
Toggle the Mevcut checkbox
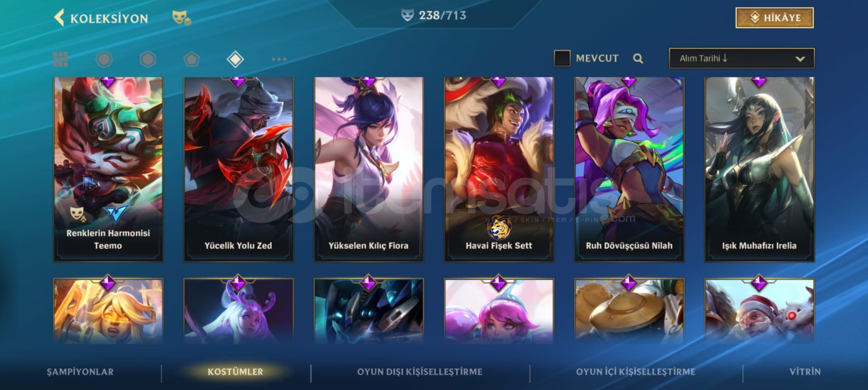[562, 58]
